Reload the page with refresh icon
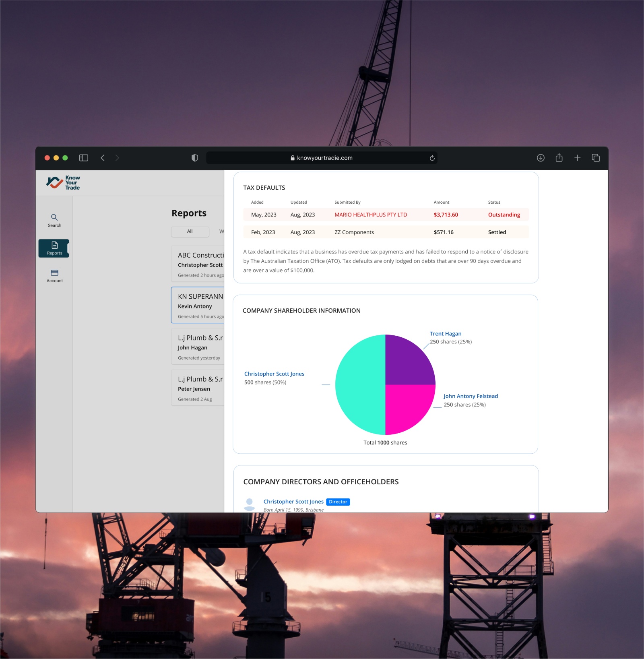The width and height of the screenshot is (644, 659). point(432,158)
